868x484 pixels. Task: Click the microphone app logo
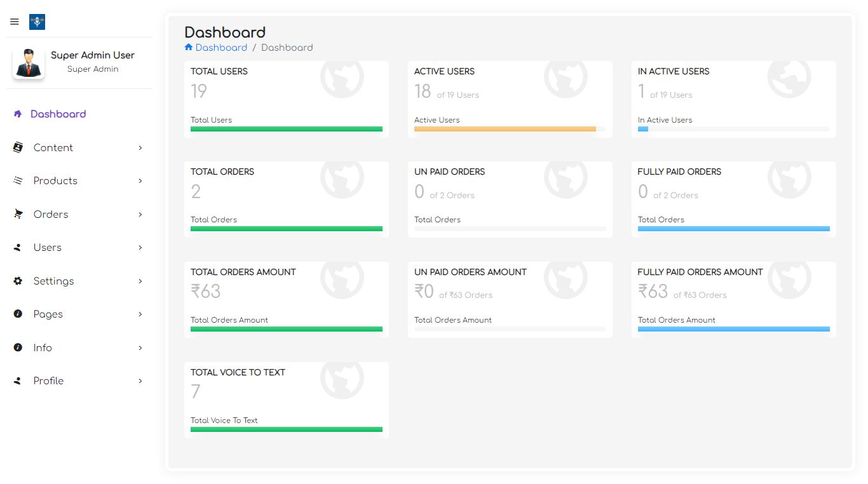click(x=37, y=22)
